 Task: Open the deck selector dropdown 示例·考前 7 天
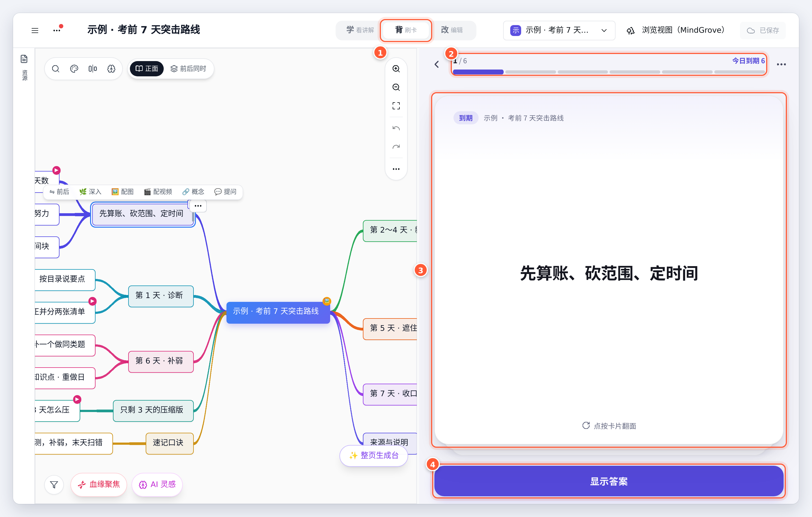(559, 30)
